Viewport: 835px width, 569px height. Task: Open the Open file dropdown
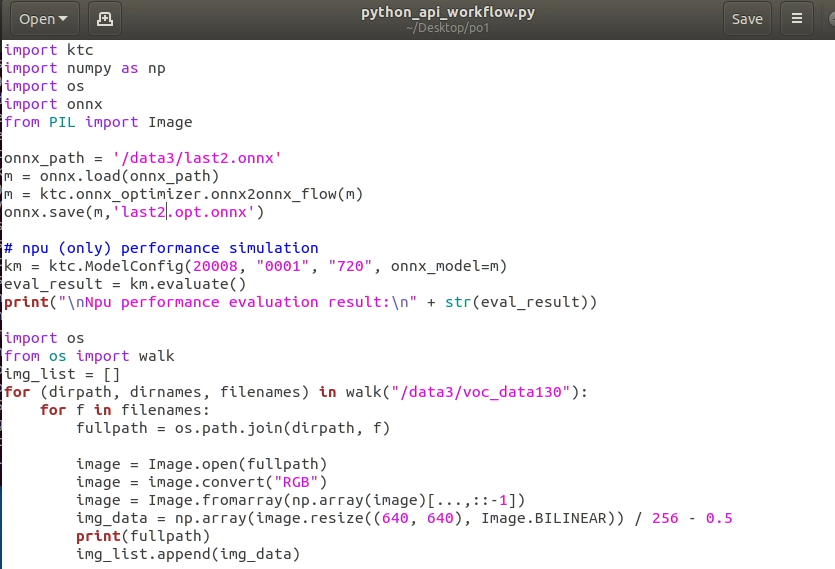pos(44,19)
